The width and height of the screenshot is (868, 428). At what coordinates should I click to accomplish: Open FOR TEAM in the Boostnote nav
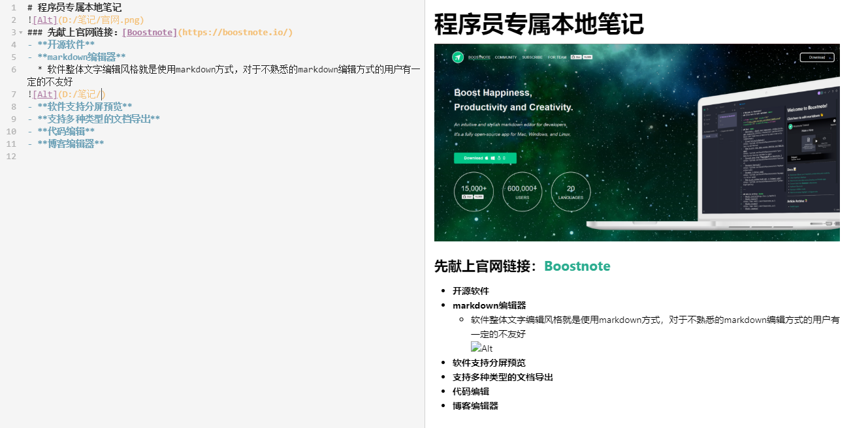point(556,57)
